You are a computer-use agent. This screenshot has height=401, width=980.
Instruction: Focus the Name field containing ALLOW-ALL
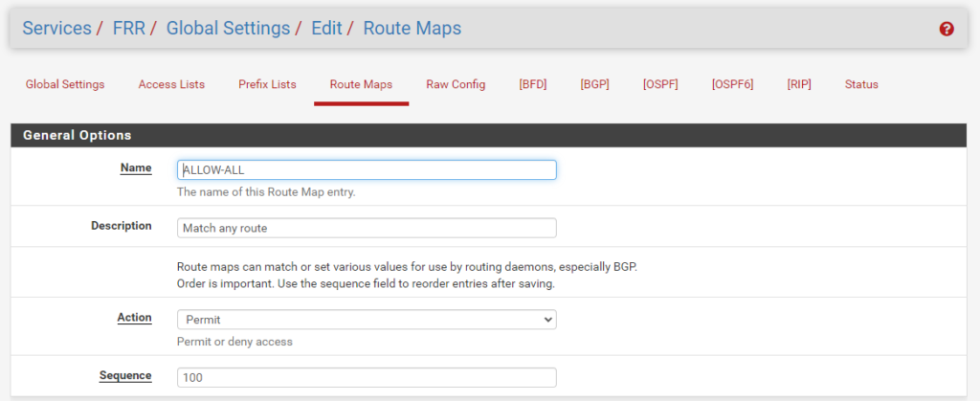[367, 169]
